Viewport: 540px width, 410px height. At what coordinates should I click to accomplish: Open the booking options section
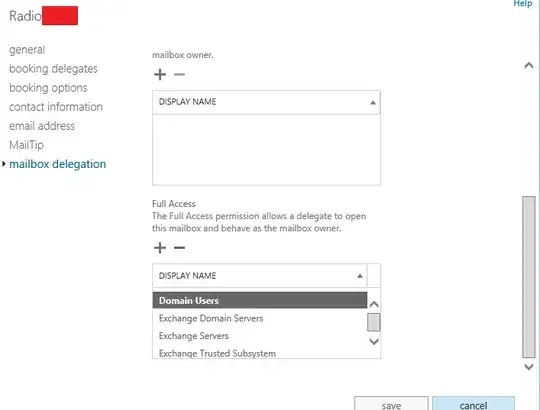point(48,88)
